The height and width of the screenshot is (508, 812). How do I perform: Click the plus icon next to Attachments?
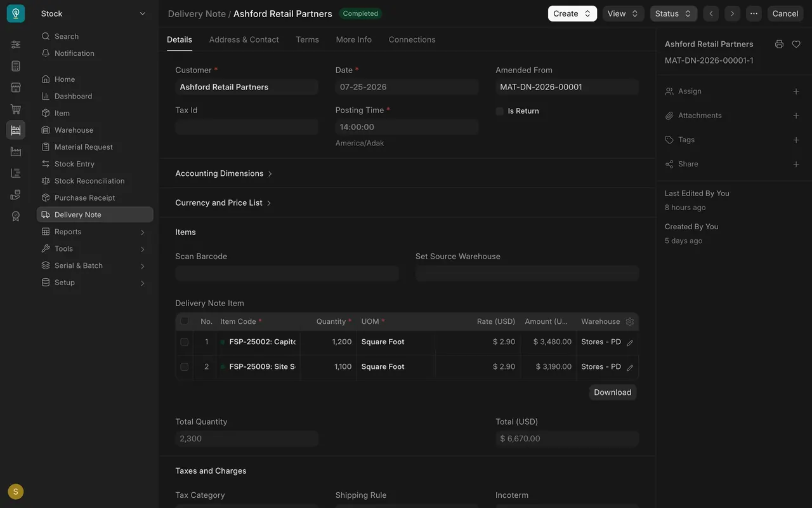click(x=796, y=116)
